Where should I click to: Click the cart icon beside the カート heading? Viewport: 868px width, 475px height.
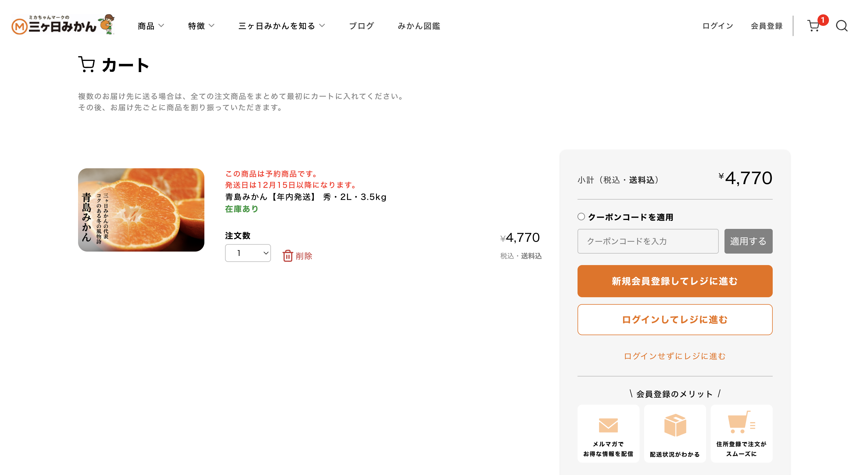point(87,64)
